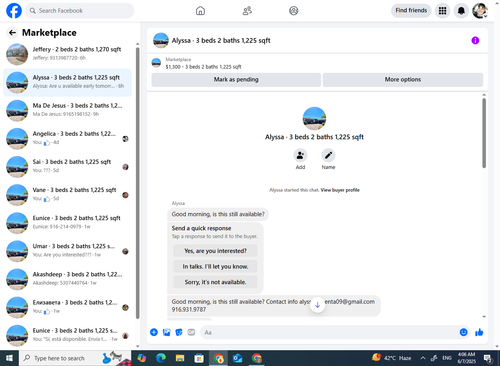
Task: Choose a sticker icon in composer
Action: [x=179, y=332]
